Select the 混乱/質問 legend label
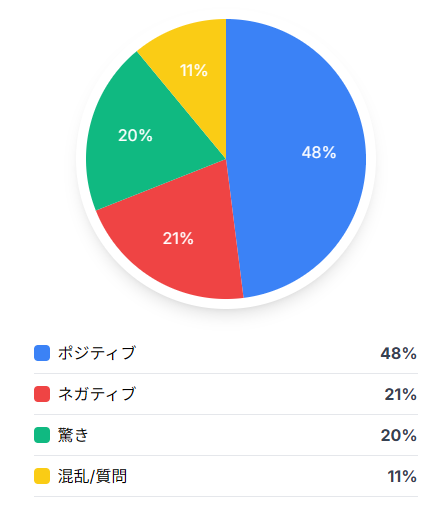Viewport: 445px width, 514px height. [x=92, y=476]
